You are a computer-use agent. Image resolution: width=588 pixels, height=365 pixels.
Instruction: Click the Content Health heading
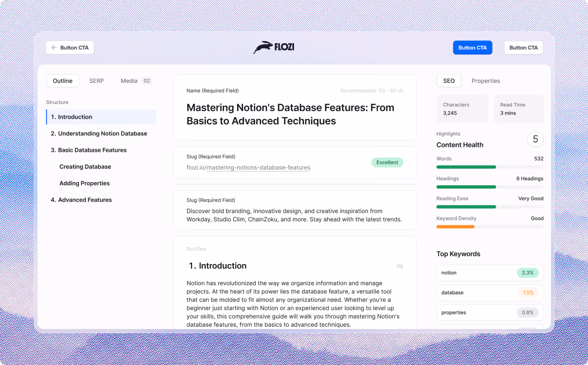(460, 145)
